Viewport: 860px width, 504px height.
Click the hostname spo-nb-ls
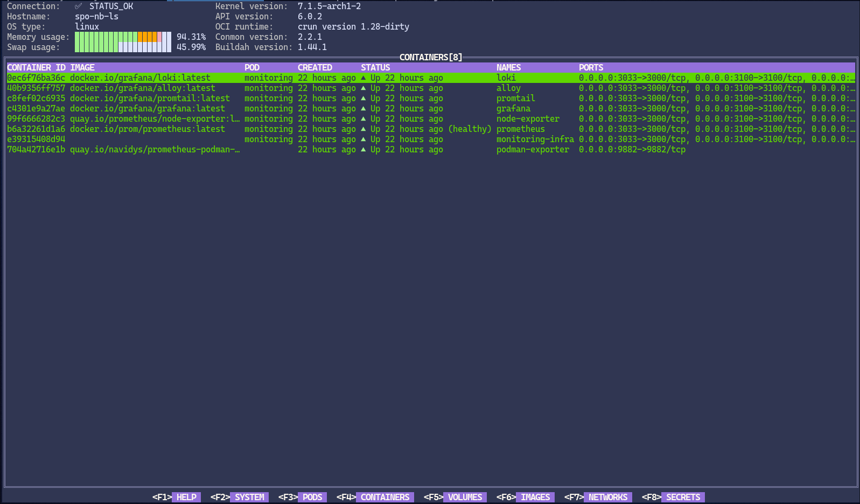[96, 16]
